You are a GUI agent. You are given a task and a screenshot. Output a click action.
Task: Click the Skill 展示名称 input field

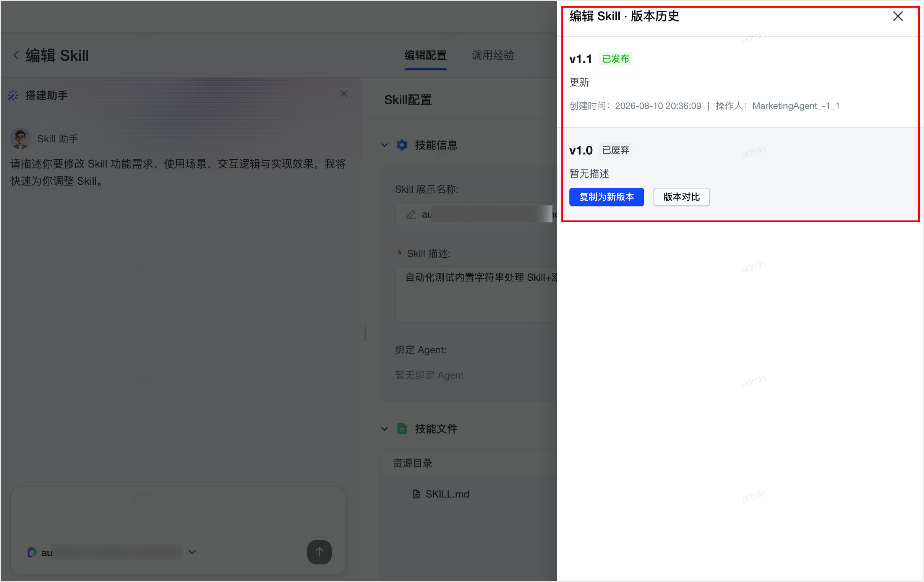[x=476, y=214]
